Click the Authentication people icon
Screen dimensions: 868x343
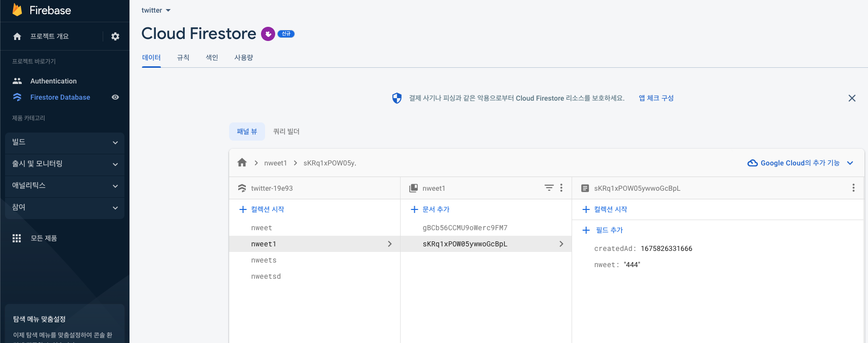click(17, 81)
